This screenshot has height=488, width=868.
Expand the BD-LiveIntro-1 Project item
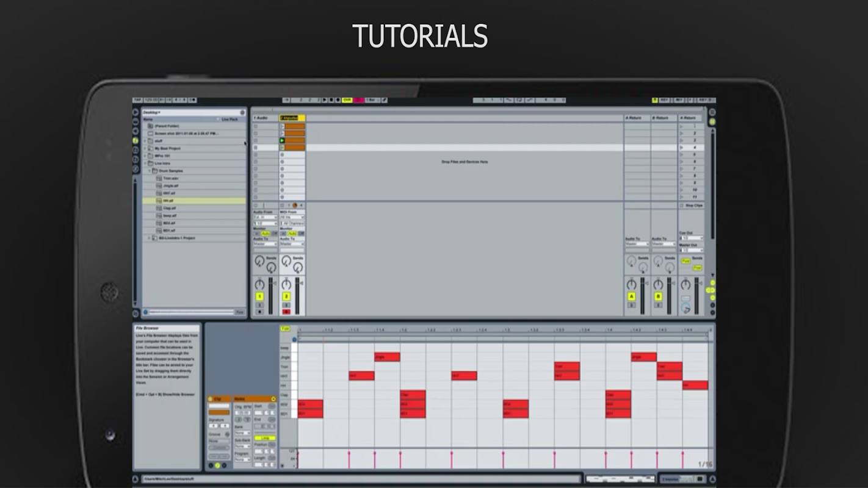150,238
